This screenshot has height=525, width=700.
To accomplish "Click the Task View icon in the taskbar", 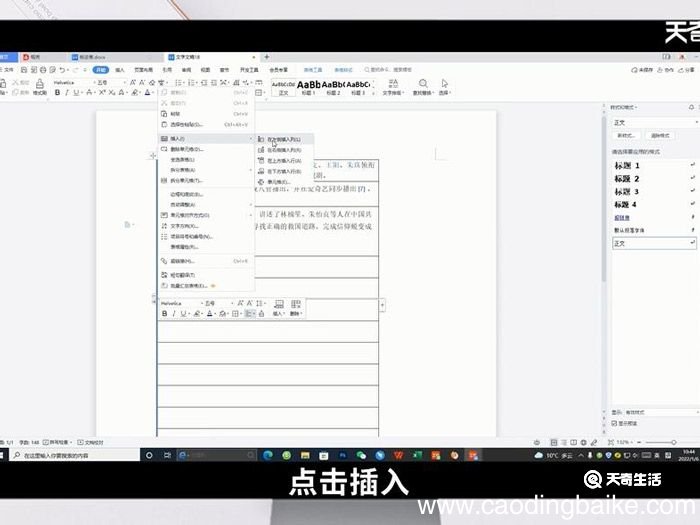I will [x=167, y=455].
